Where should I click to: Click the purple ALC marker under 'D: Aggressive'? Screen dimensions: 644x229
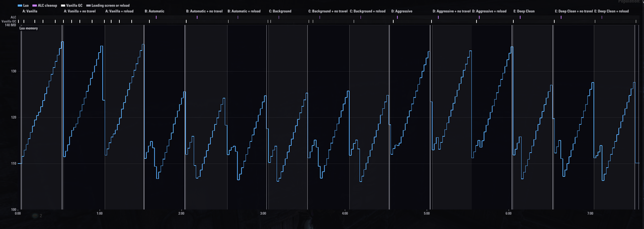point(397,18)
